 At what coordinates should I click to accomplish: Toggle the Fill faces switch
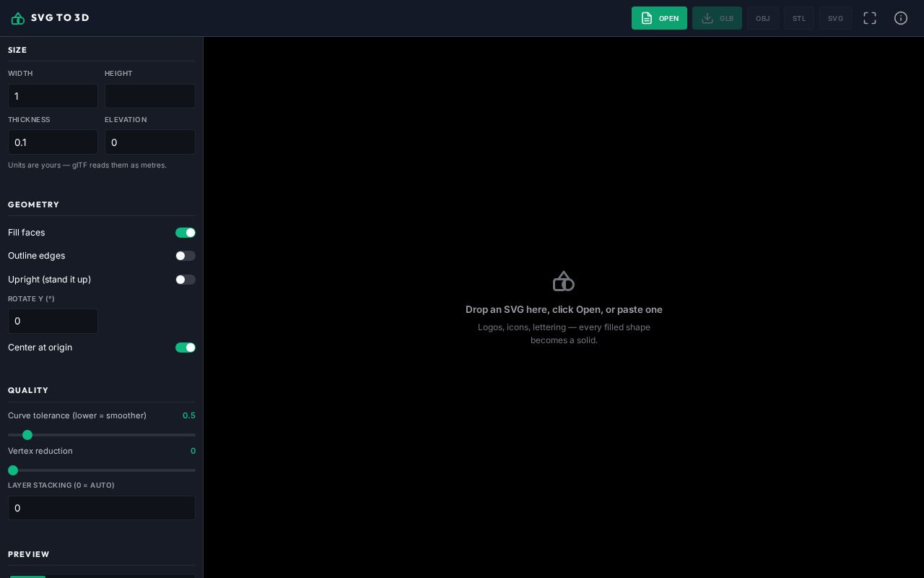click(186, 233)
